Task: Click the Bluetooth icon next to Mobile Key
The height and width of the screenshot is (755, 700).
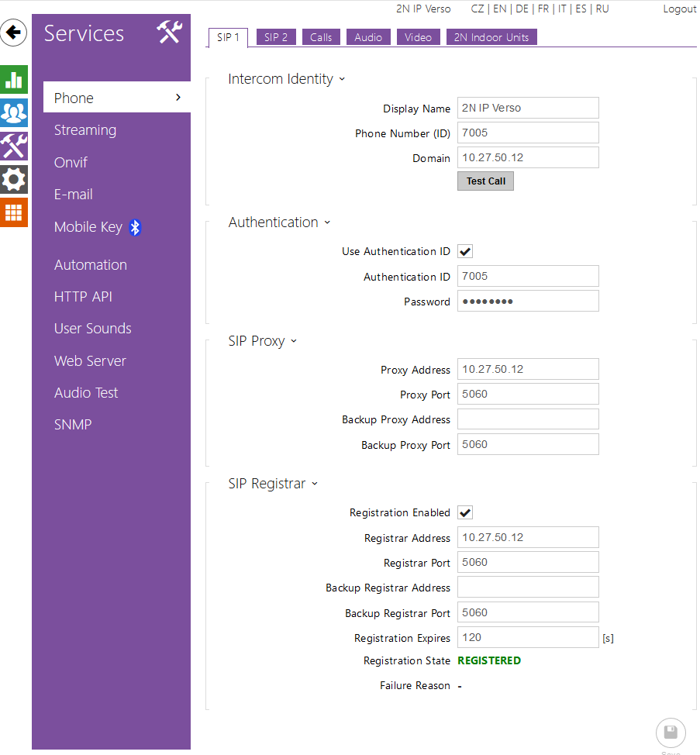Action: (135, 227)
